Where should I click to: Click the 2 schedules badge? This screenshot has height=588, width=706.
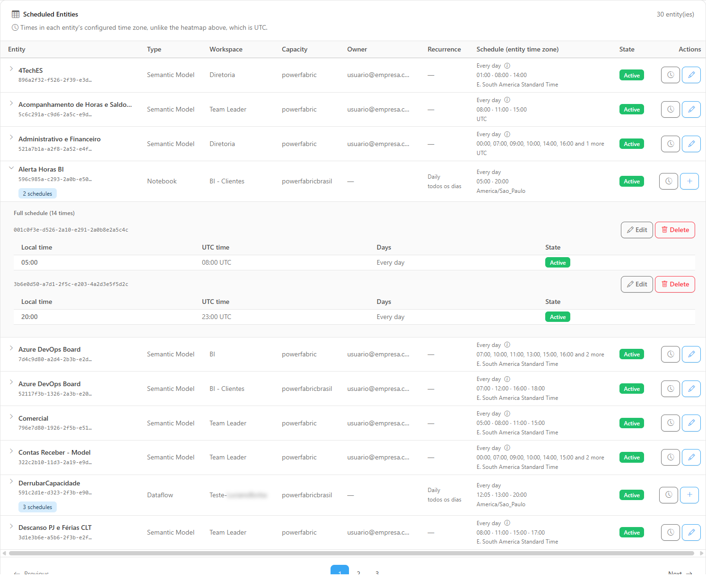tap(37, 193)
